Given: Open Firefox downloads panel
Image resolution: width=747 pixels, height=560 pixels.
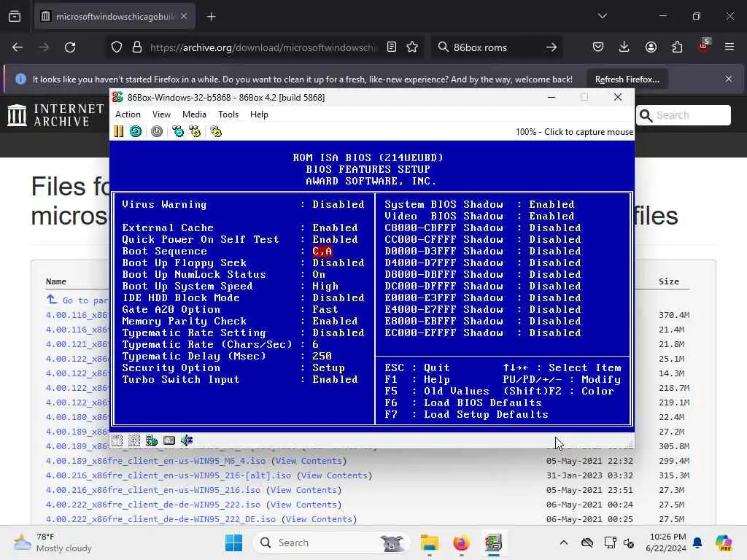Looking at the screenshot, I should [x=624, y=47].
